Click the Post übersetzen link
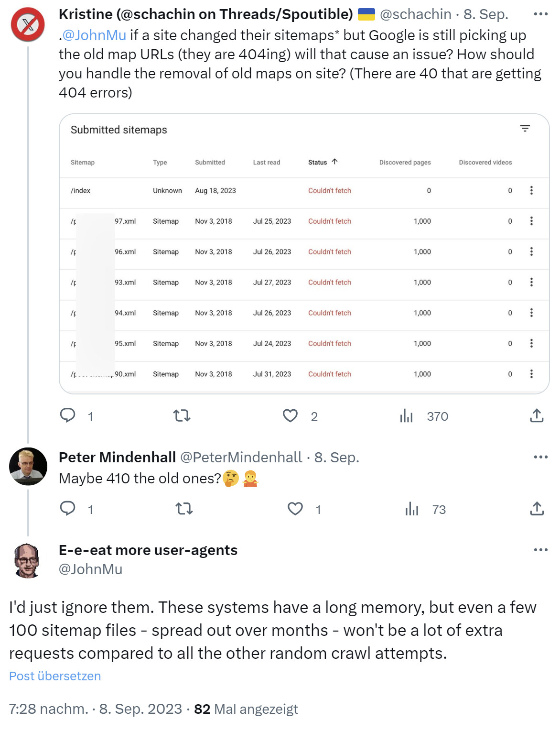Screen dimensions: 560x731 point(54,676)
